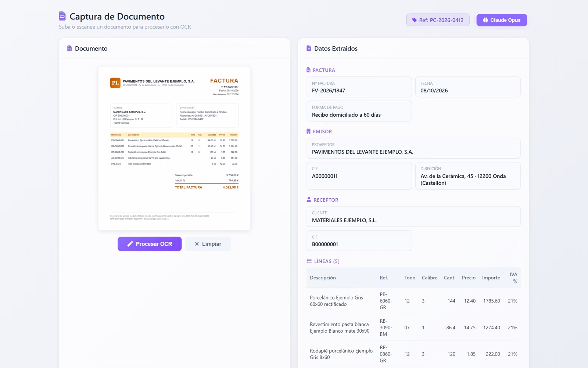Edit the receptor CIF field B00000001
The height and width of the screenshot is (368, 588).
(x=359, y=241)
